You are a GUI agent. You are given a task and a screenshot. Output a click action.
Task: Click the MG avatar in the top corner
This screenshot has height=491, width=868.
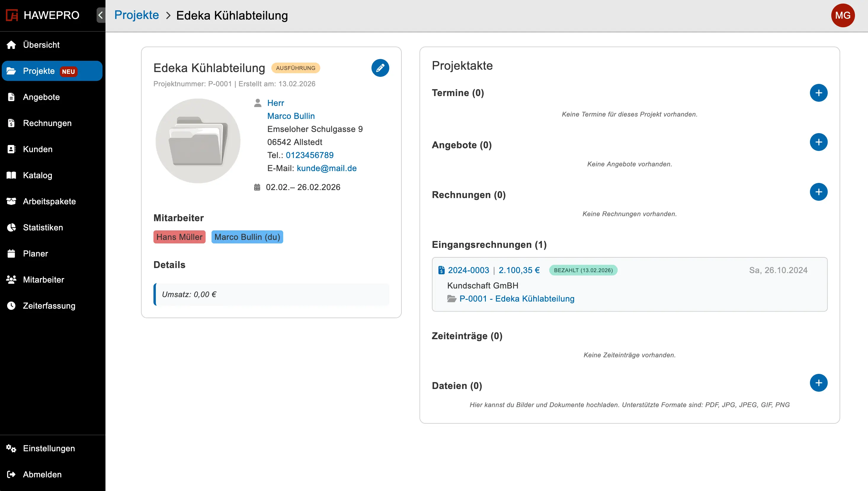[x=843, y=15]
